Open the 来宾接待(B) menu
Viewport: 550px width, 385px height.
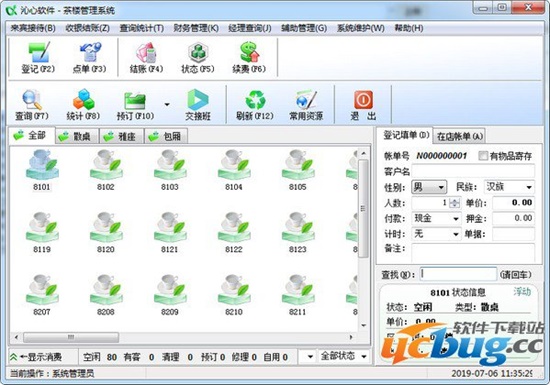pyautogui.click(x=33, y=28)
